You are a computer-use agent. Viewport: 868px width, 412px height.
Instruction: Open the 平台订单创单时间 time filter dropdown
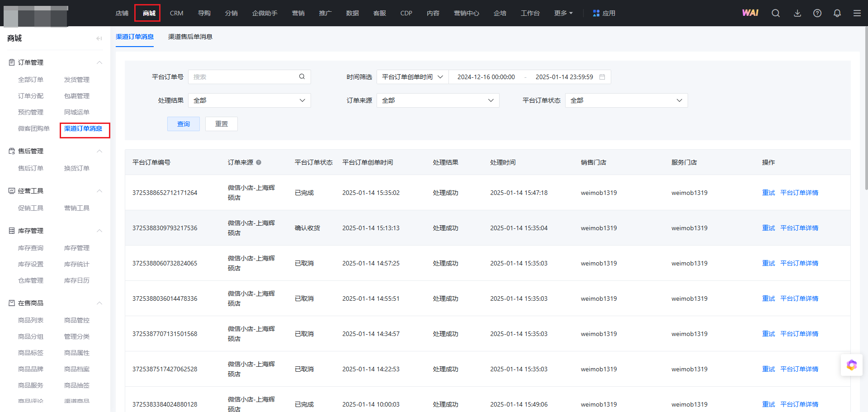[x=412, y=77]
